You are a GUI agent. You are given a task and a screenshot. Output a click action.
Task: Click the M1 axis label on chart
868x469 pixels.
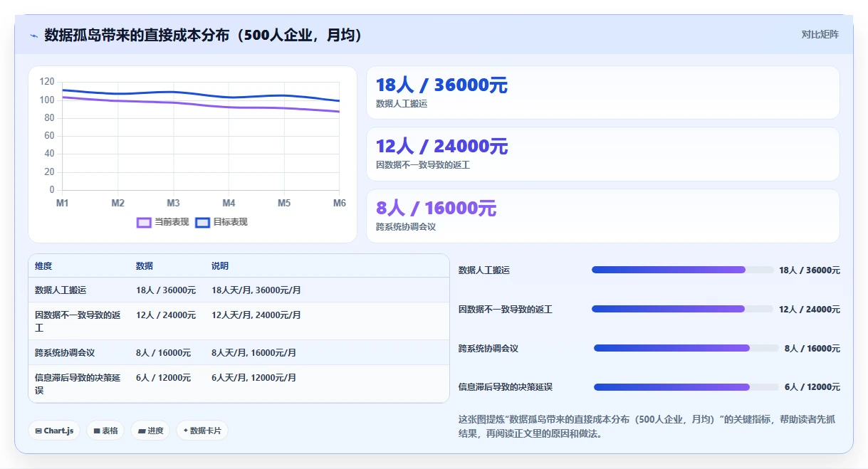pyautogui.click(x=63, y=204)
